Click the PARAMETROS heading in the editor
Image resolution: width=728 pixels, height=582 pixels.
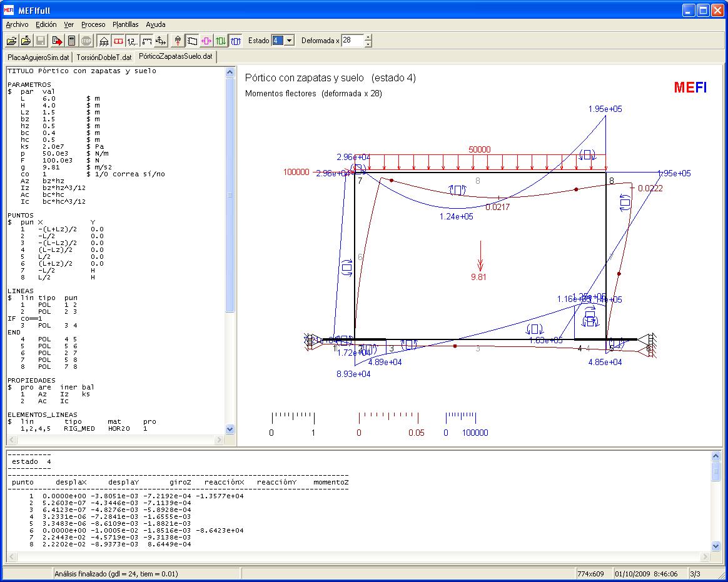pos(29,85)
